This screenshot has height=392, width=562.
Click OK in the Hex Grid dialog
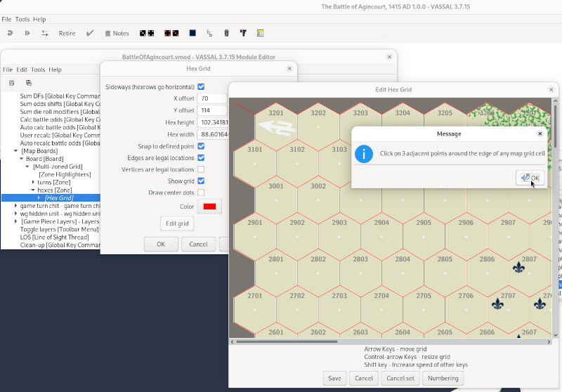coord(161,244)
